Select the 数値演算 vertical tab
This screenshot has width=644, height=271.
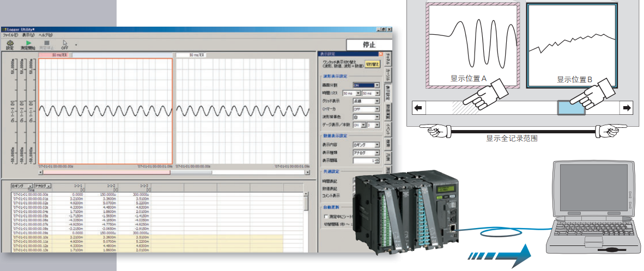tap(388, 112)
